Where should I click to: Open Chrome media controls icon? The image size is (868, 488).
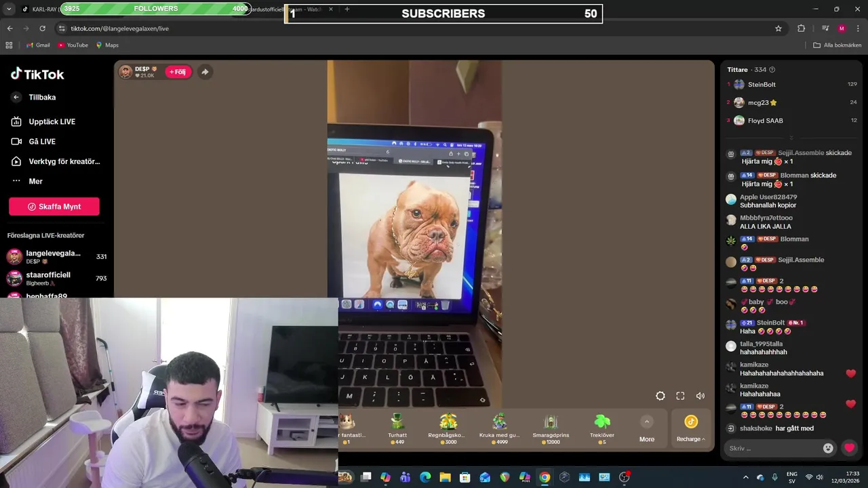point(825,28)
